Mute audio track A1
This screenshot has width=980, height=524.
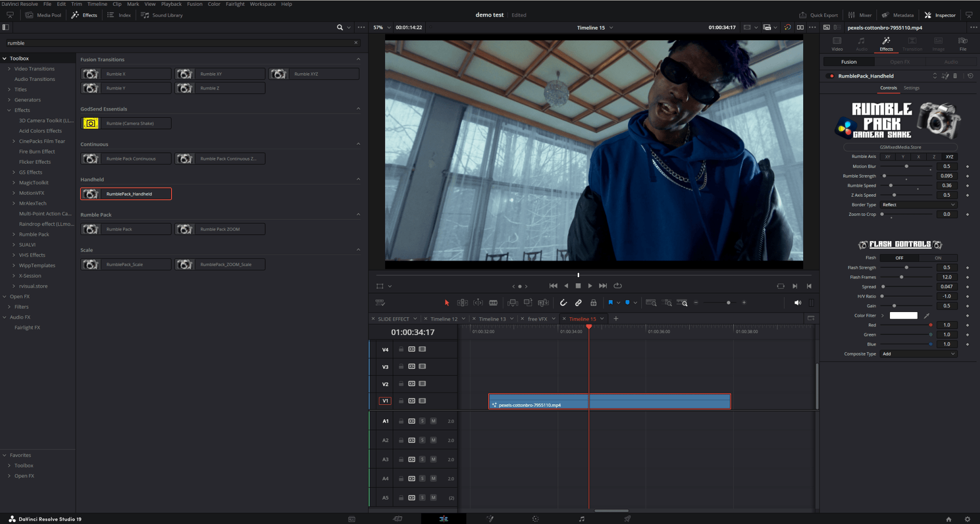pos(433,421)
